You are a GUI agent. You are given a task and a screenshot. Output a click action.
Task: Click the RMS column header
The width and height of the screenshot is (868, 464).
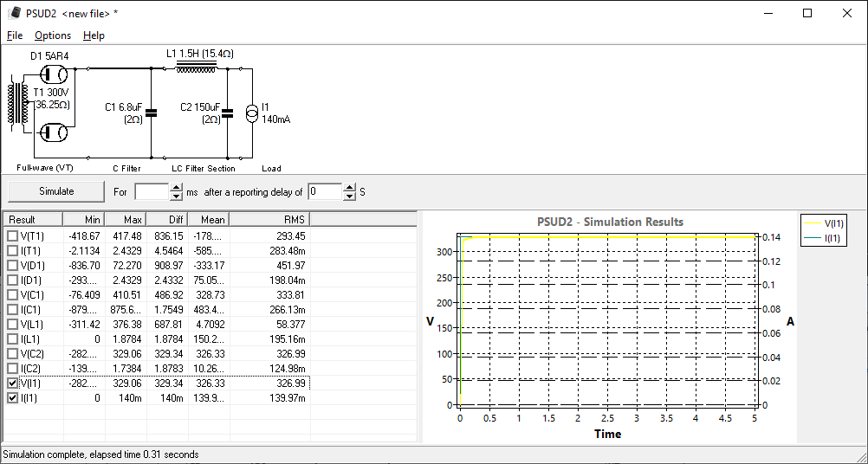coord(269,220)
